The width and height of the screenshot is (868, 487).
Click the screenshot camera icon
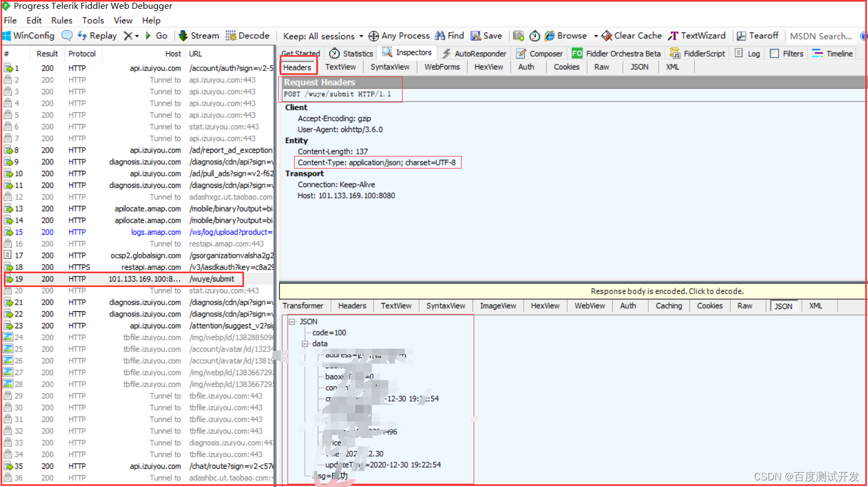tap(518, 36)
